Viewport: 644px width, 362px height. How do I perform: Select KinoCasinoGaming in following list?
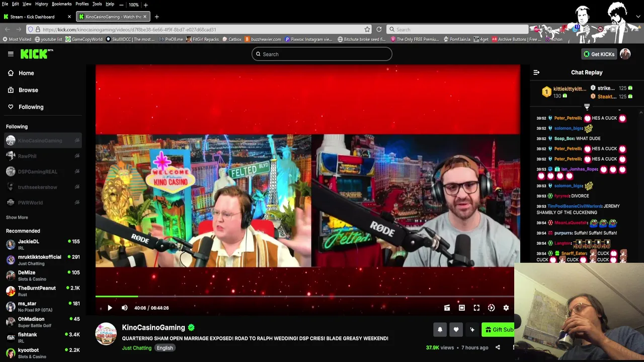42,141
